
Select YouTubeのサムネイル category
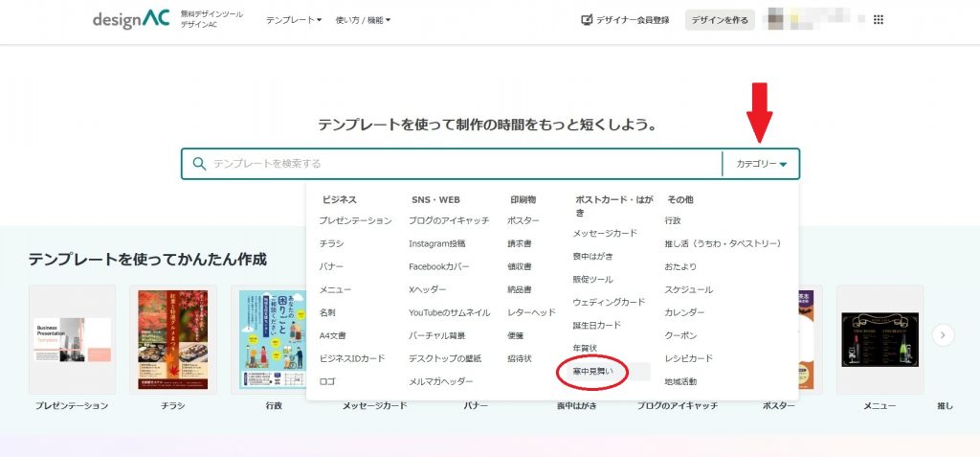tap(450, 312)
